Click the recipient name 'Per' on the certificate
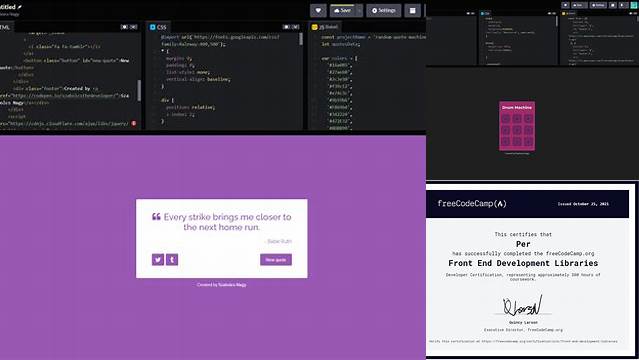 click(523, 244)
